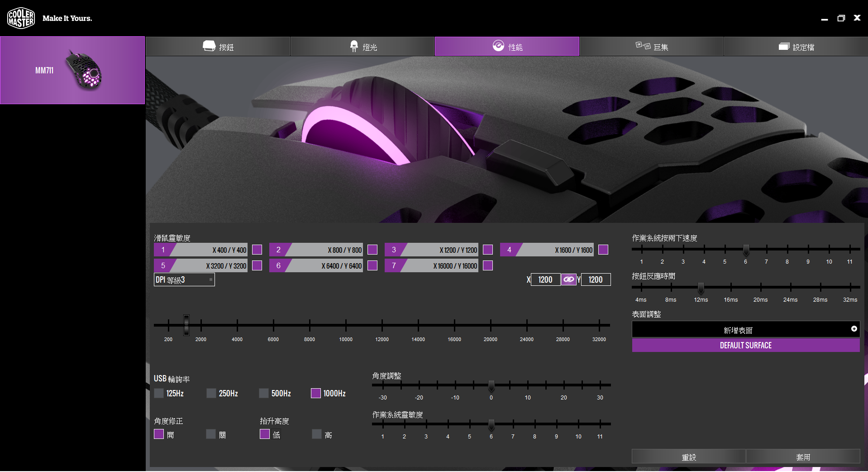868x472 pixels.
Task: Click the 重設 reset button
Action: click(x=689, y=457)
